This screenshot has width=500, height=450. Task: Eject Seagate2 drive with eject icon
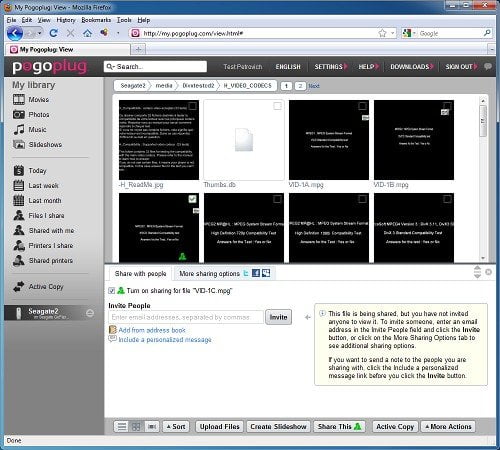coord(90,313)
